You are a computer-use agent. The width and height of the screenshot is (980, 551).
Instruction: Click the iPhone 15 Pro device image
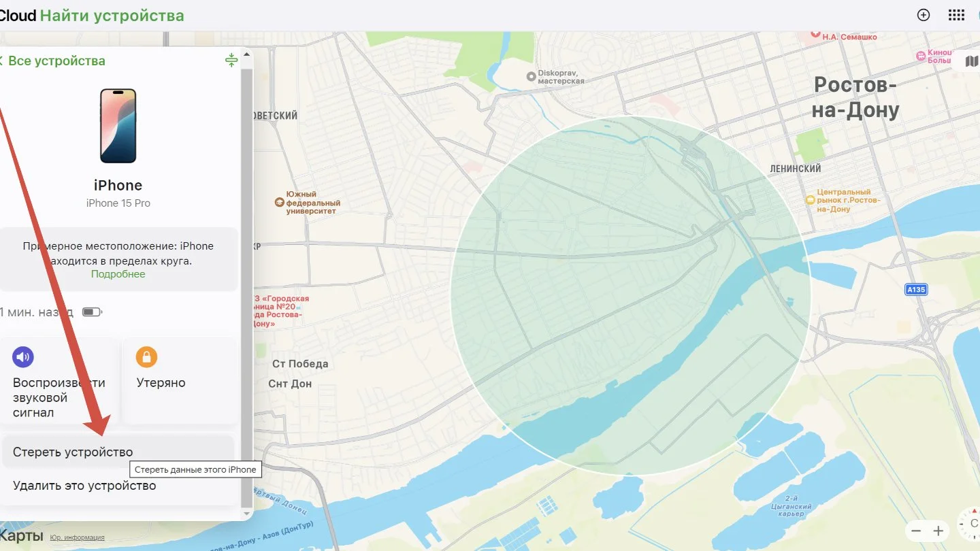coord(118,126)
